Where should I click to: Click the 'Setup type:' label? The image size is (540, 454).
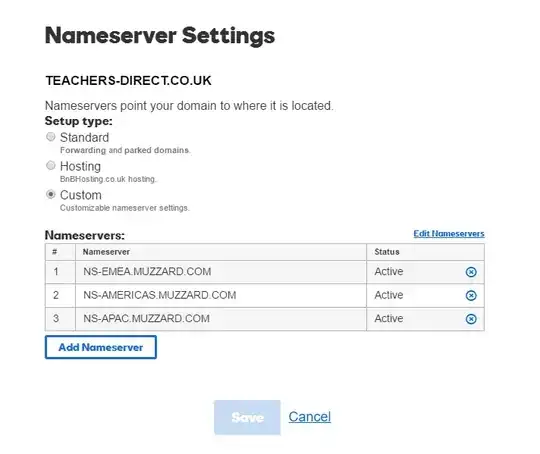pos(79,121)
